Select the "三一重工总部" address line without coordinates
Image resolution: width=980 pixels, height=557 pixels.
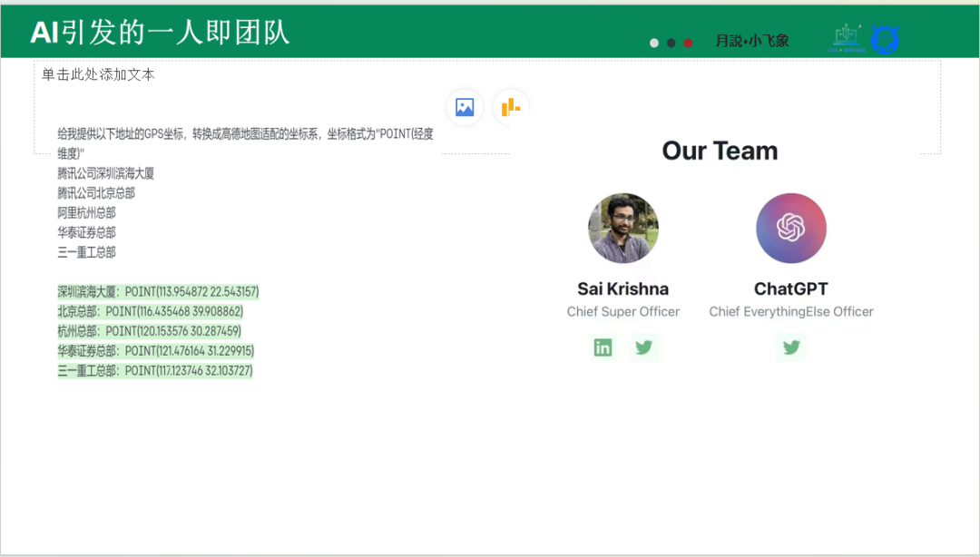(x=86, y=252)
